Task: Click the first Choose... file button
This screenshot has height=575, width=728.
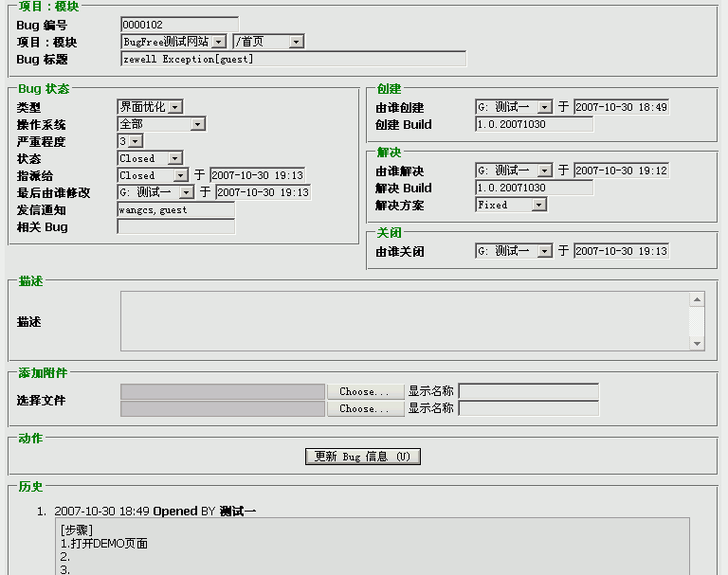Action: click(x=365, y=391)
